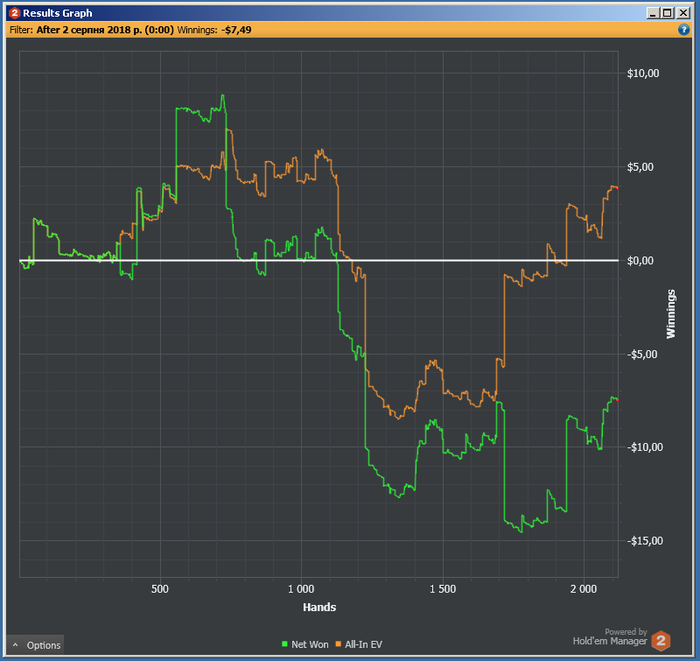Click the Hold'em Manager 2 title bar icon
This screenshot has width=700, height=661.
point(14,13)
